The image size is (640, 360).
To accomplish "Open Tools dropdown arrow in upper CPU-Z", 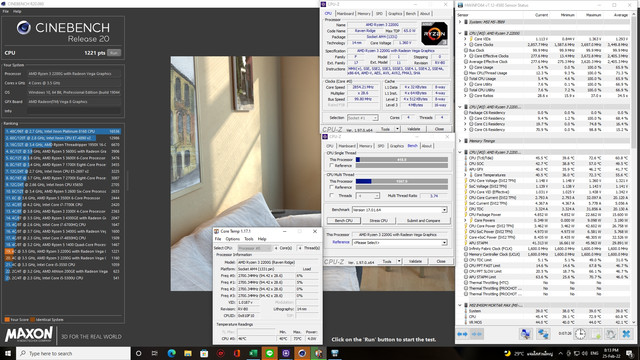I will pos(397,129).
